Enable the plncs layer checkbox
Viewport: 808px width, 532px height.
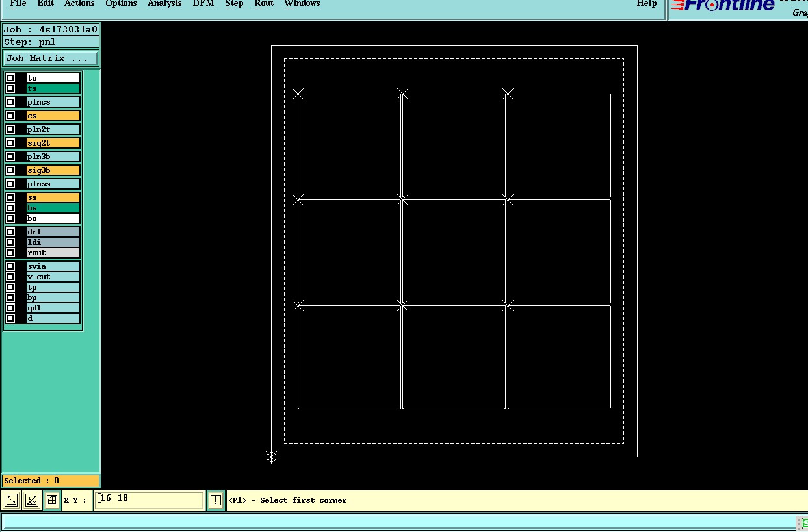[x=10, y=102]
